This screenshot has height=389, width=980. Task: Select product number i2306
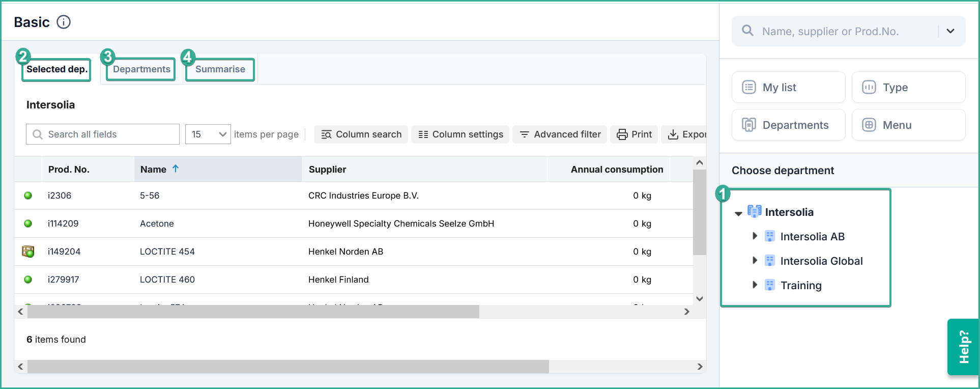click(60, 196)
